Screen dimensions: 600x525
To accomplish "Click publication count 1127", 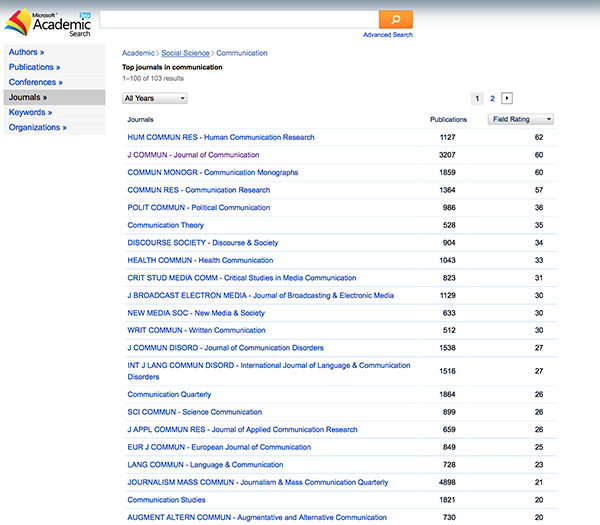I will click(447, 137).
